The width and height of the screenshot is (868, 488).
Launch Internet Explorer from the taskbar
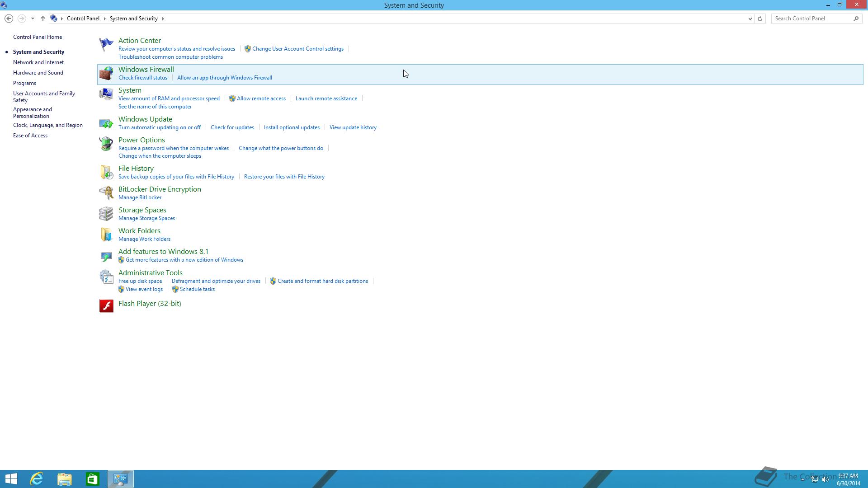click(37, 479)
